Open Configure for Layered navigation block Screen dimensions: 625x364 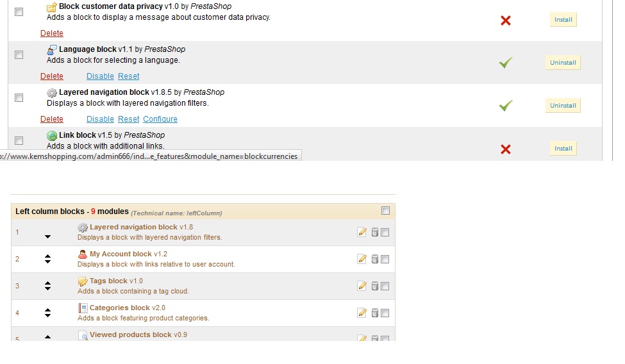(x=160, y=119)
